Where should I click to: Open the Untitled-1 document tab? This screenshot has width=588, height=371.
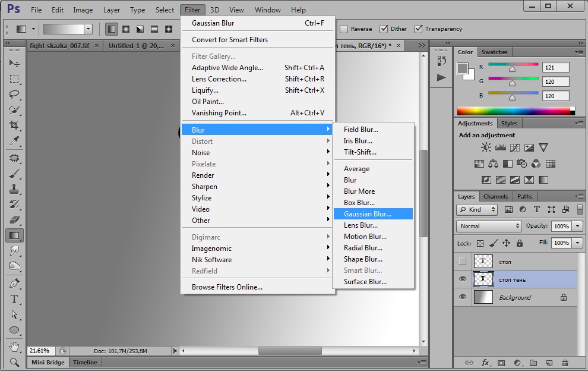coord(141,45)
